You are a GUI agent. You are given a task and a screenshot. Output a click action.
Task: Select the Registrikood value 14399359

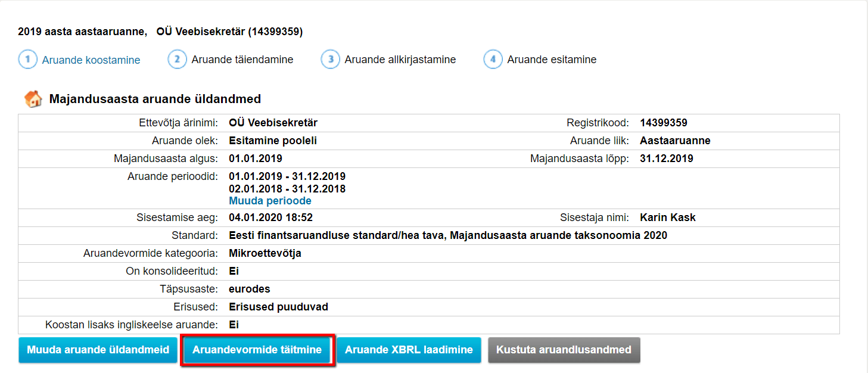tap(664, 123)
